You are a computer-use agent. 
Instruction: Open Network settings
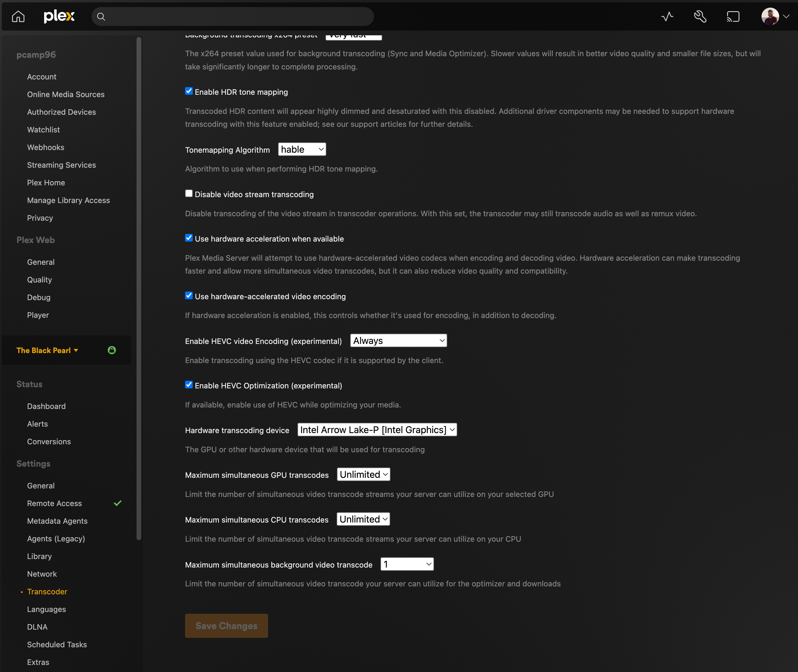point(42,574)
